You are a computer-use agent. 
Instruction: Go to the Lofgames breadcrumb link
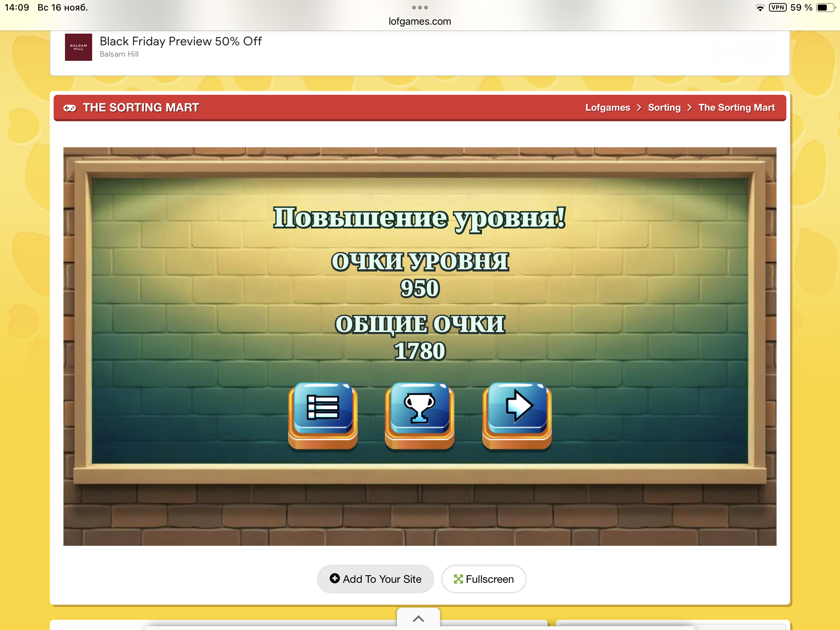[607, 108]
